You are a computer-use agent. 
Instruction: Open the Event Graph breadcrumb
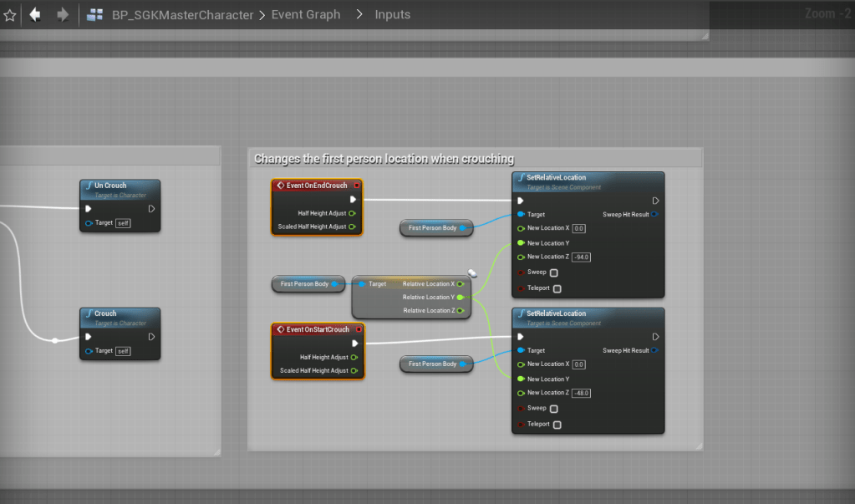coord(306,15)
